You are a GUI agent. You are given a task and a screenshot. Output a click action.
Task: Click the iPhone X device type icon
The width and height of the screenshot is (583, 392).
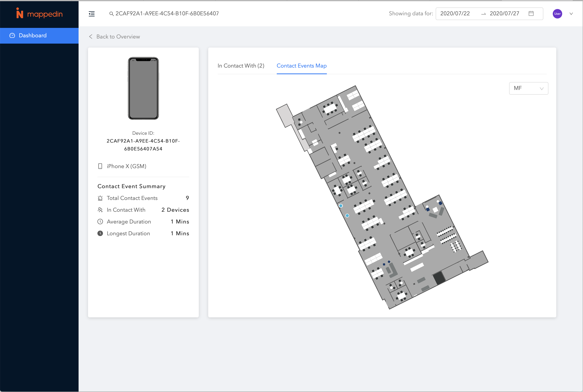click(x=100, y=166)
